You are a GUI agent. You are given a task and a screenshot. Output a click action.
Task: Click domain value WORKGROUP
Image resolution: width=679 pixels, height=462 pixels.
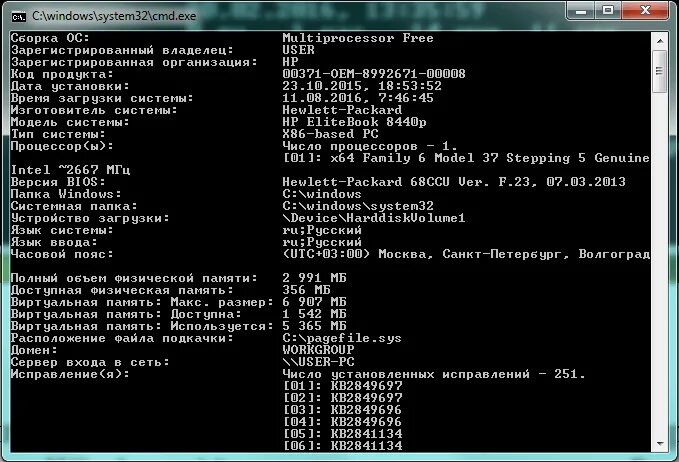[318, 350]
